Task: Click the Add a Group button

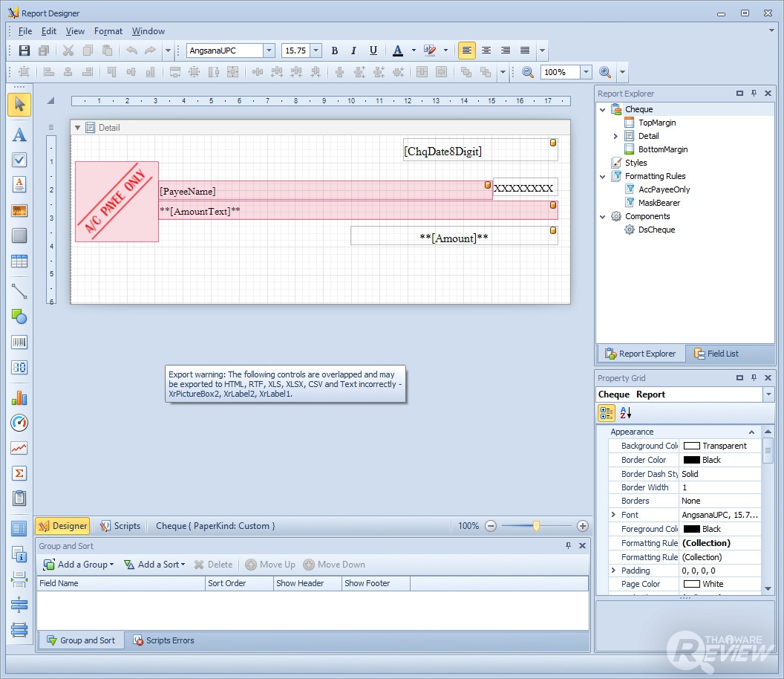Action: 79,565
